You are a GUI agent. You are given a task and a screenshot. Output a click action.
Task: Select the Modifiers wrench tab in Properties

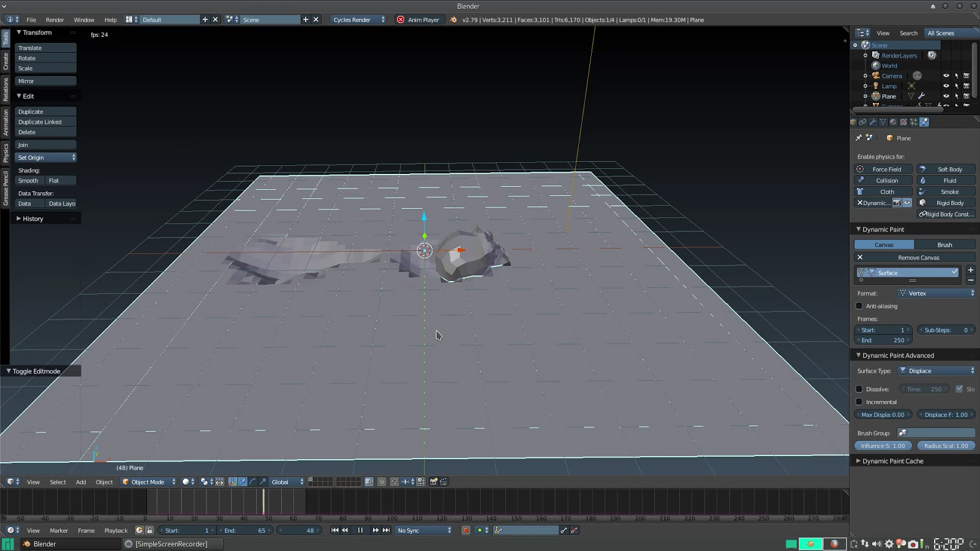coord(873,122)
